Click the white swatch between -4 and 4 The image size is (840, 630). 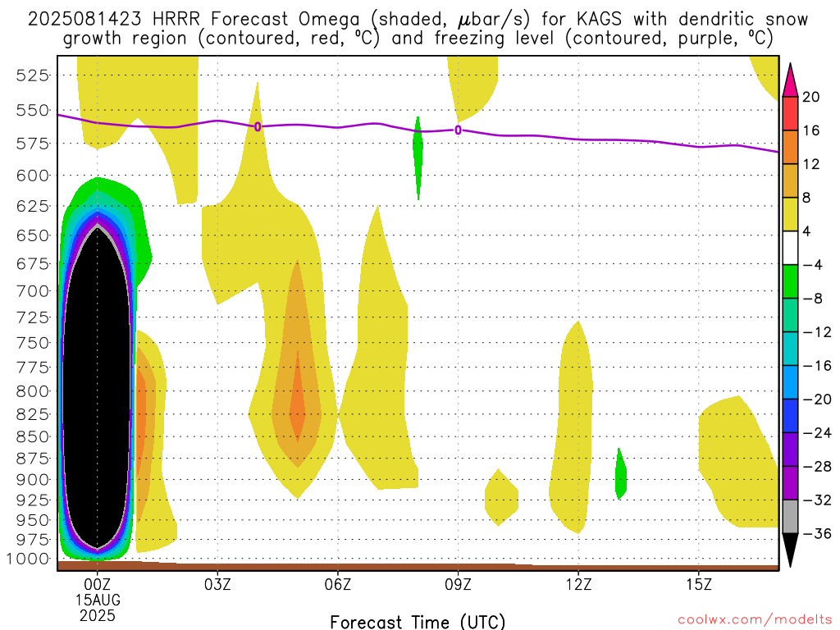tap(790, 248)
